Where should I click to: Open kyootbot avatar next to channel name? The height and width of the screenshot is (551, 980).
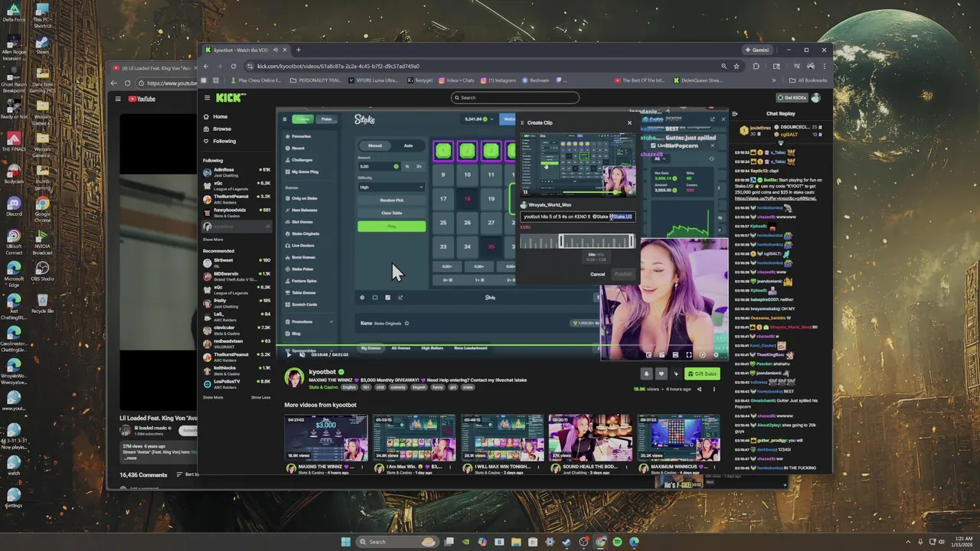[294, 377]
